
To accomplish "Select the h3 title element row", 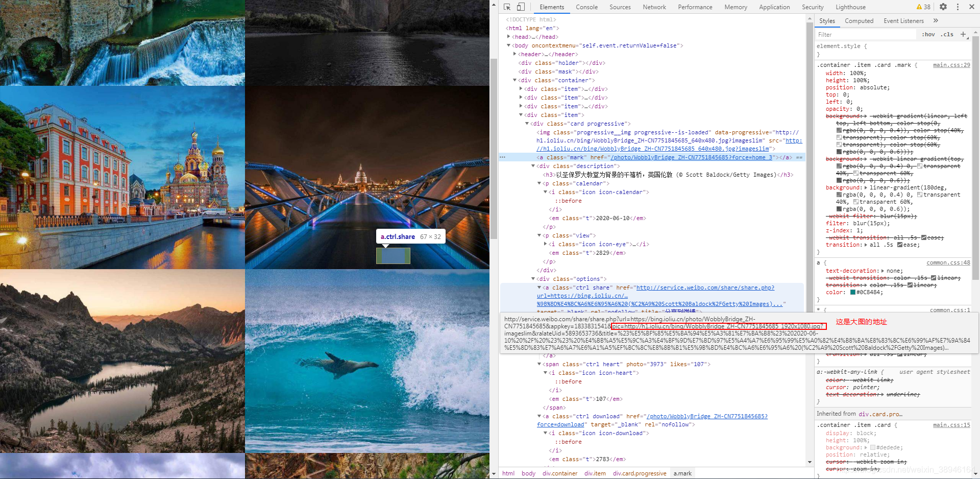I will 668,175.
